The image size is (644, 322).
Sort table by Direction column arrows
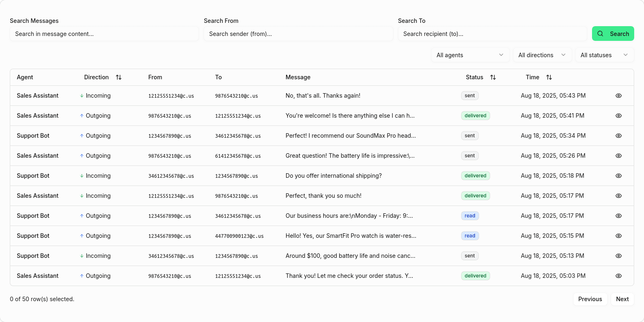(x=119, y=77)
